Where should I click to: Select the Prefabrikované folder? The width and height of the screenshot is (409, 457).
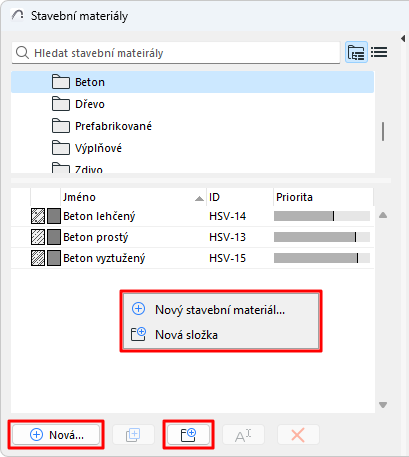(x=193, y=126)
